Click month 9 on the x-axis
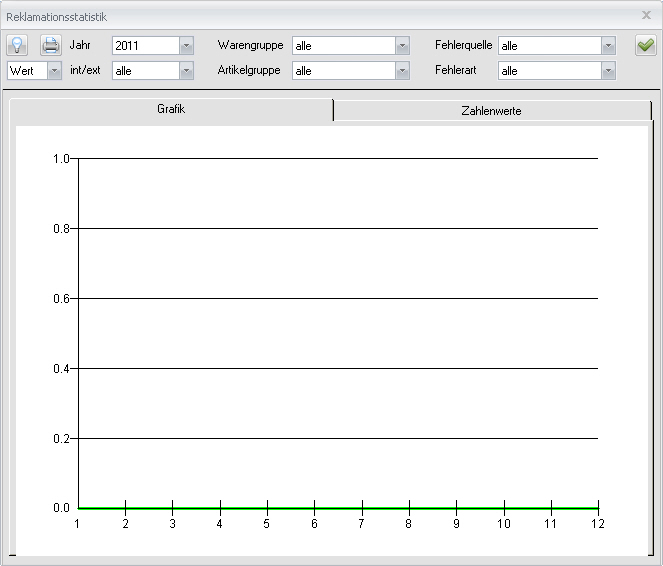Image resolution: width=663 pixels, height=566 pixels. [x=456, y=524]
